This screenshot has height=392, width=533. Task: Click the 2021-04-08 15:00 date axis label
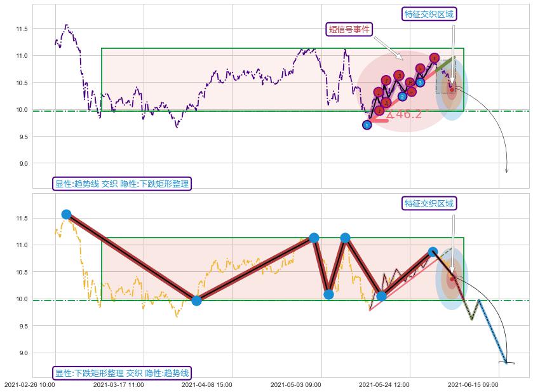pyautogui.click(x=207, y=384)
